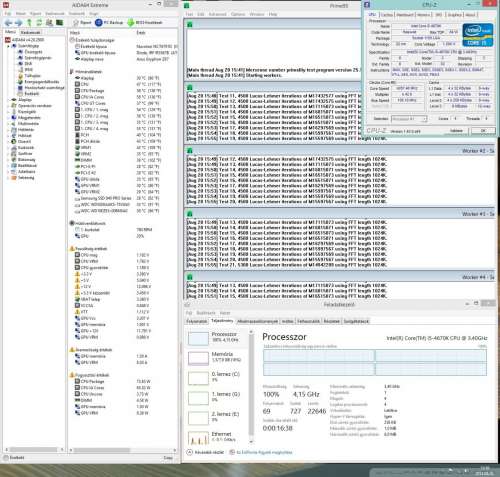Click the dark green monitor icon in AIDA64 toolbar
The width and height of the screenshot is (500, 477).
point(59,23)
